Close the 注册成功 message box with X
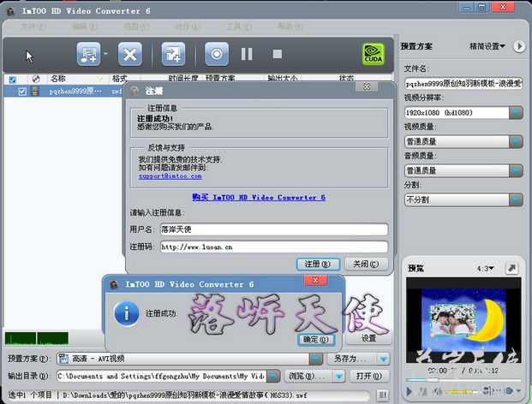This screenshot has height=404, width=532. [x=315, y=280]
